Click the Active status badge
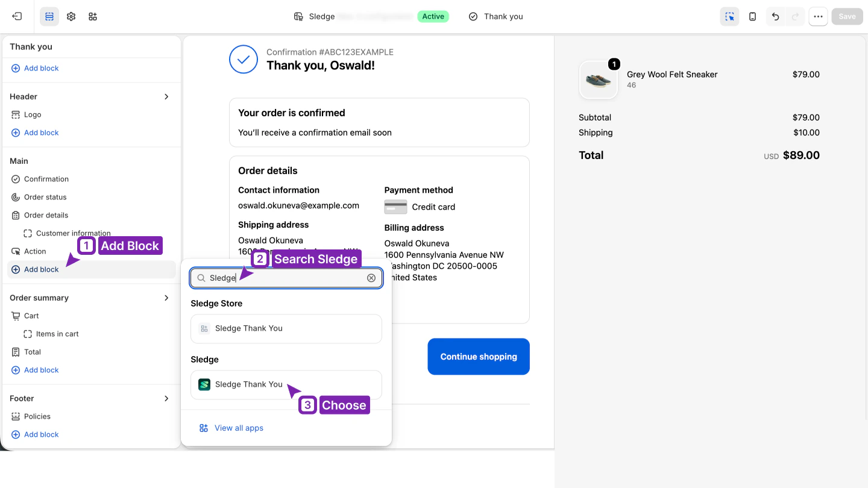 433,16
